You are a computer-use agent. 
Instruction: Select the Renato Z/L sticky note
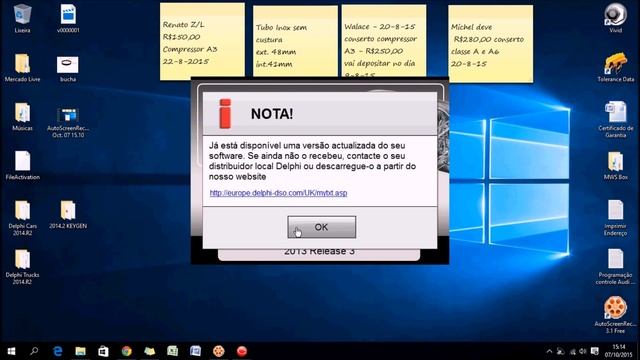pyautogui.click(x=202, y=41)
